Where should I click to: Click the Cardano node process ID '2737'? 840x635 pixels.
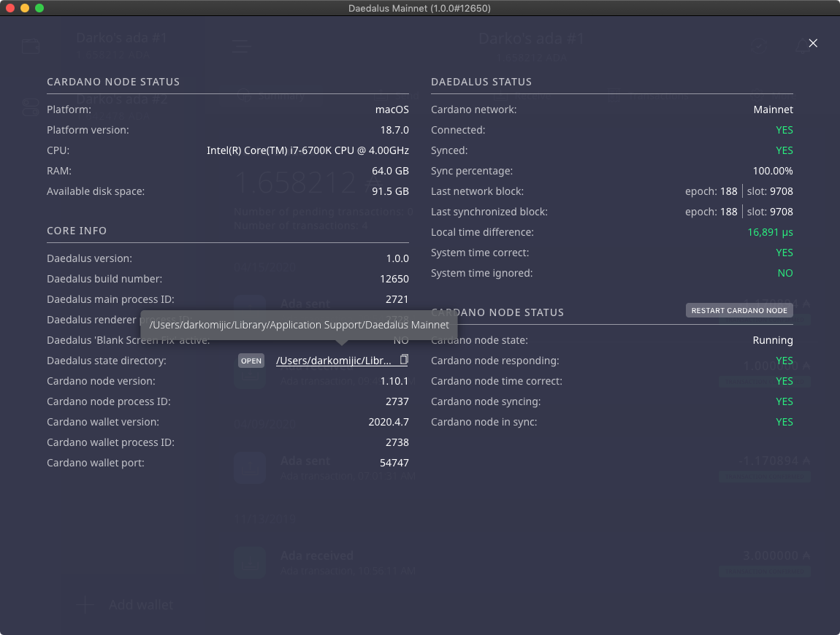[x=397, y=401]
